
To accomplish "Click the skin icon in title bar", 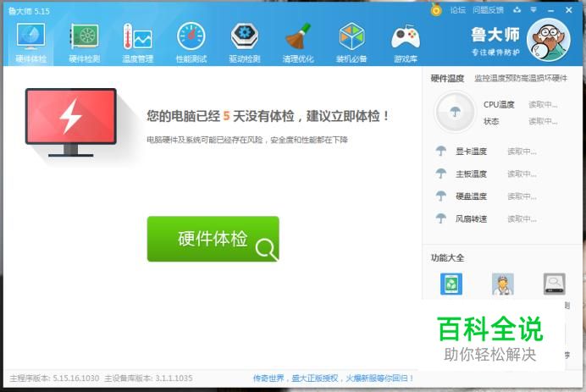I will point(517,10).
